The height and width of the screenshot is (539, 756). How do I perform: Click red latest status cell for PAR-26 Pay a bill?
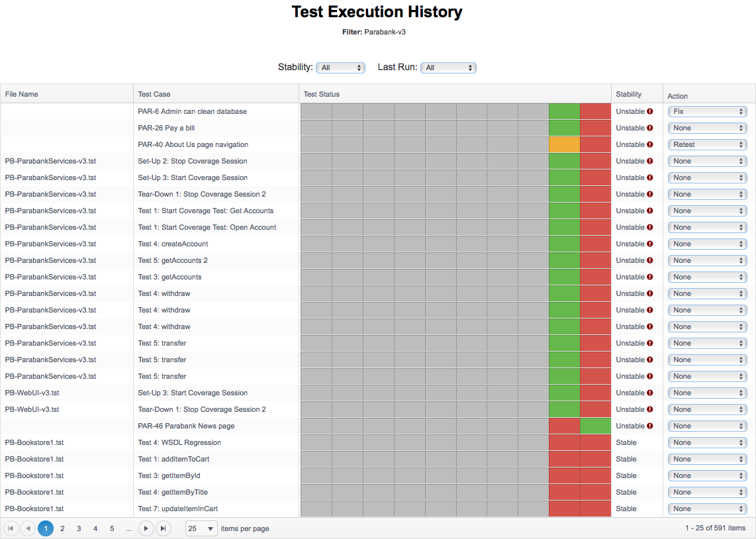point(595,128)
